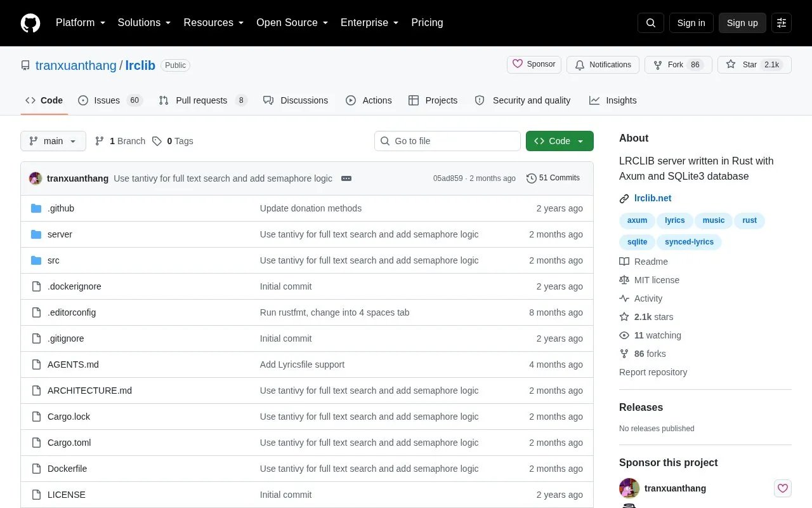Screen dimensions: 812x508
Task: Expand the Solutions menu
Action: 145,23
